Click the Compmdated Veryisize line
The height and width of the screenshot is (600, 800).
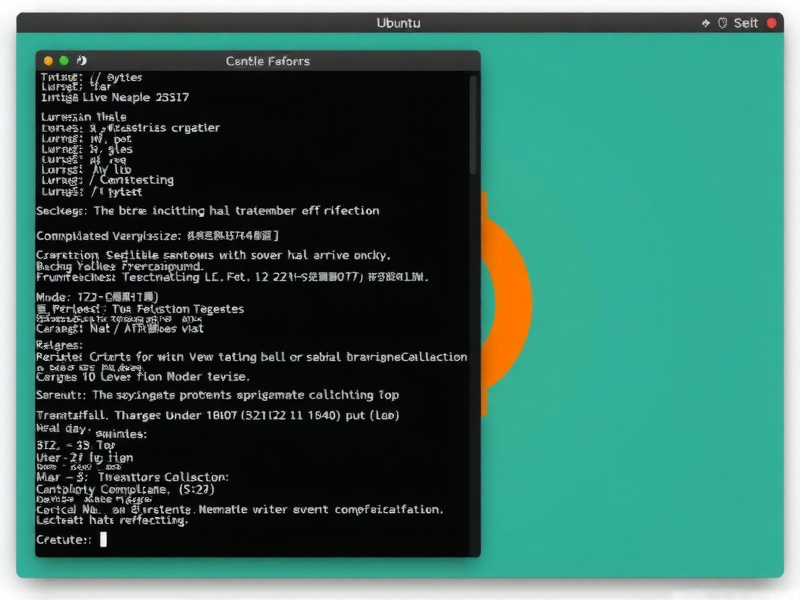[157, 237]
